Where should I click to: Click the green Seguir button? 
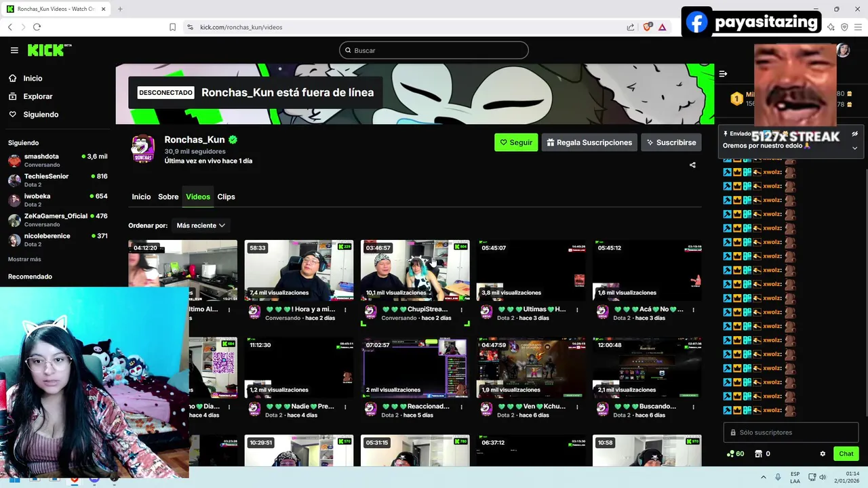(x=516, y=142)
